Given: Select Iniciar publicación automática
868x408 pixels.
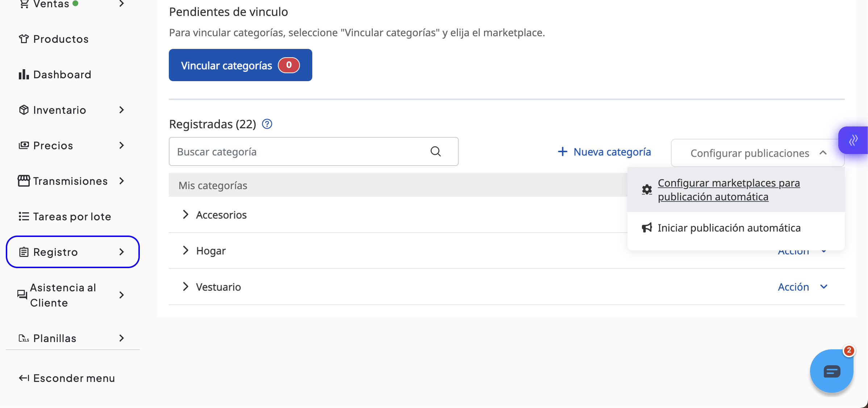Looking at the screenshot, I should (729, 228).
